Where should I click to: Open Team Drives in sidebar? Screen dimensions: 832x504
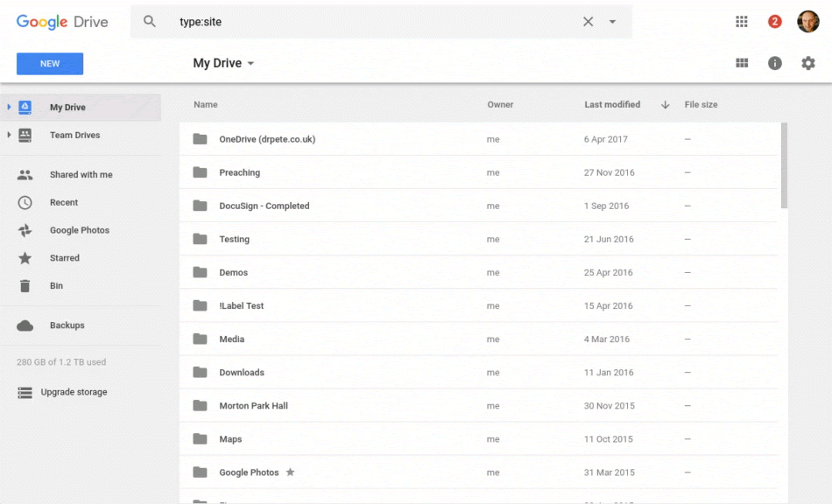81,135
